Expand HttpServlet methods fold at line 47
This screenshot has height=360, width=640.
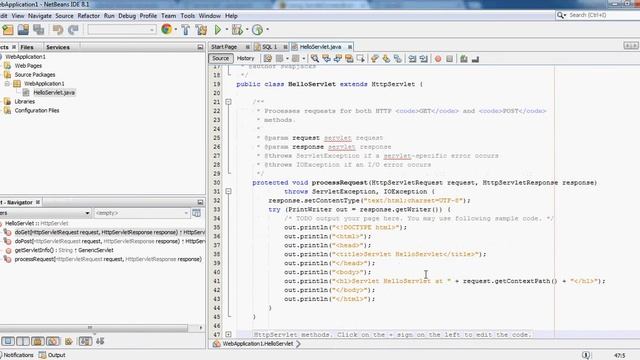pos(228,334)
